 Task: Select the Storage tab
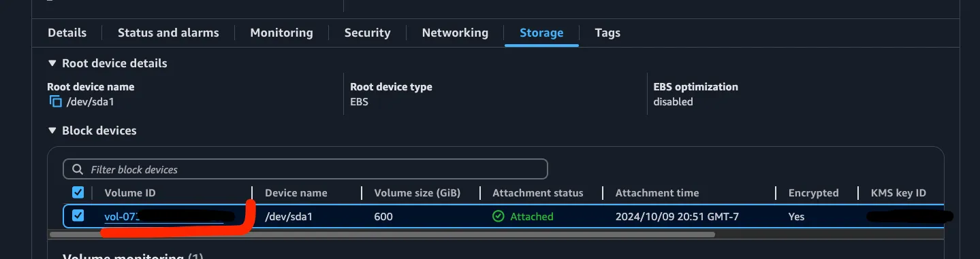[541, 33]
